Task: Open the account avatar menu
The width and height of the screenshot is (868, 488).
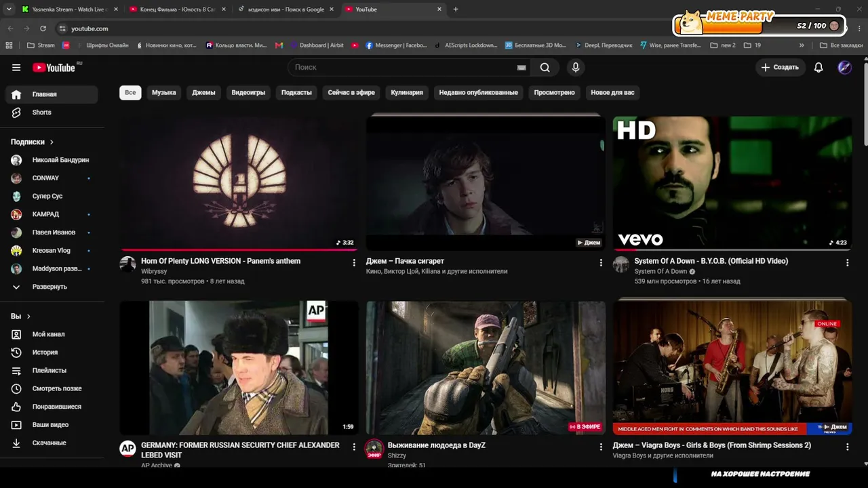Action: pyautogui.click(x=844, y=67)
